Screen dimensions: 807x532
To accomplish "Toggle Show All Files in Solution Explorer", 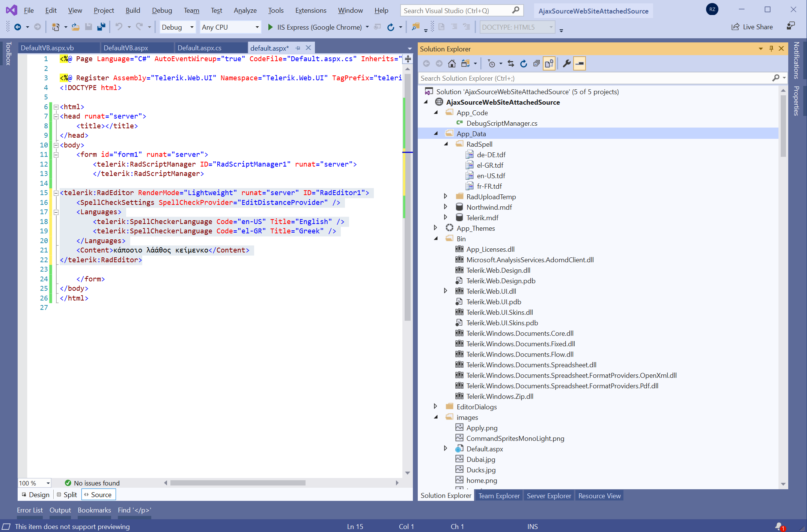I will tap(549, 64).
